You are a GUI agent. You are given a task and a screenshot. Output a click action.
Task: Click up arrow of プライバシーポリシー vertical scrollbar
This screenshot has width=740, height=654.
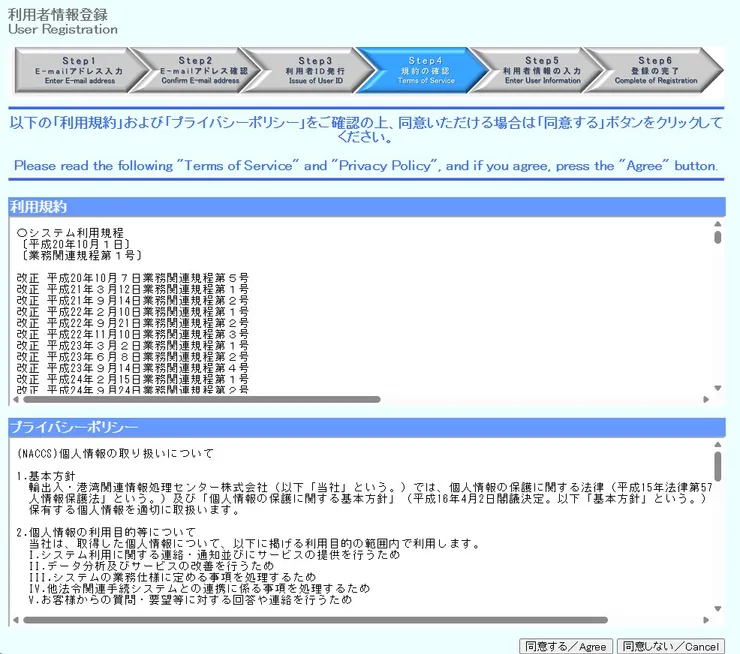(717, 444)
